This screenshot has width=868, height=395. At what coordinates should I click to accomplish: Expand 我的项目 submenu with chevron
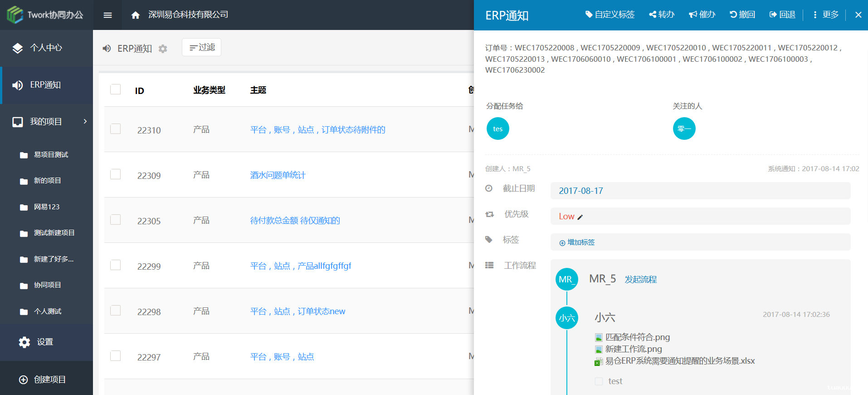[x=85, y=121]
